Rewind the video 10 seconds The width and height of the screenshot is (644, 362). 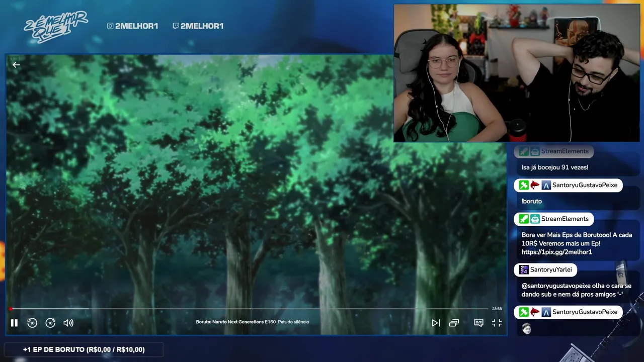[32, 323]
